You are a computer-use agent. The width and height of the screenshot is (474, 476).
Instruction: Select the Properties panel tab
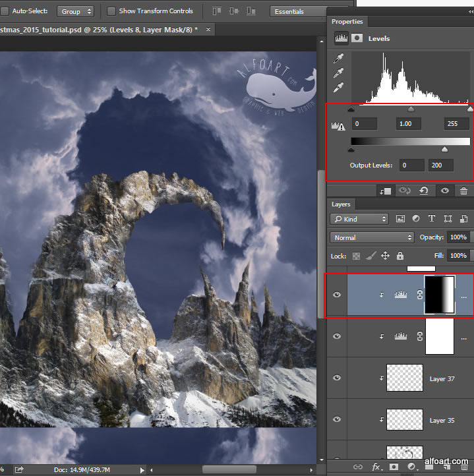pos(347,22)
